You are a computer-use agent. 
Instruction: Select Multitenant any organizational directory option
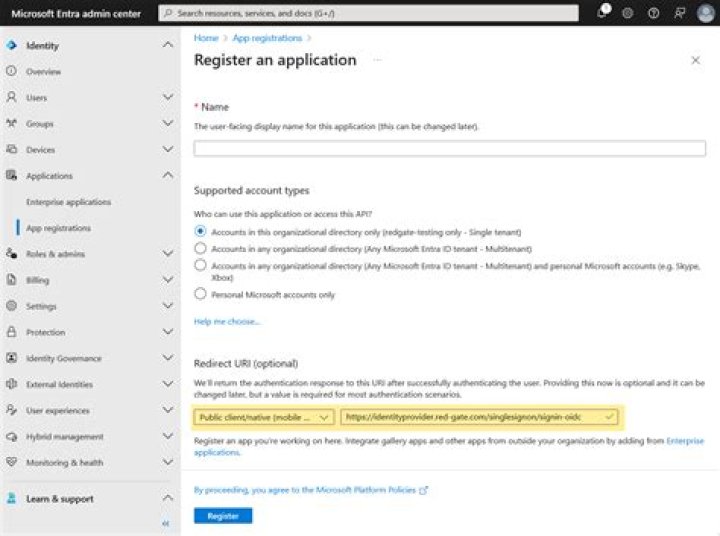pyautogui.click(x=200, y=248)
